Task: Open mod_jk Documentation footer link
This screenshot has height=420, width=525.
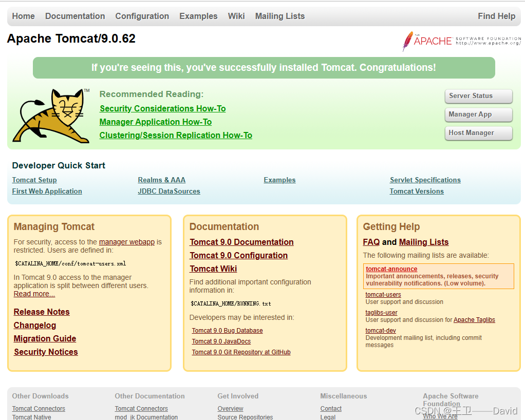Action: click(146, 417)
